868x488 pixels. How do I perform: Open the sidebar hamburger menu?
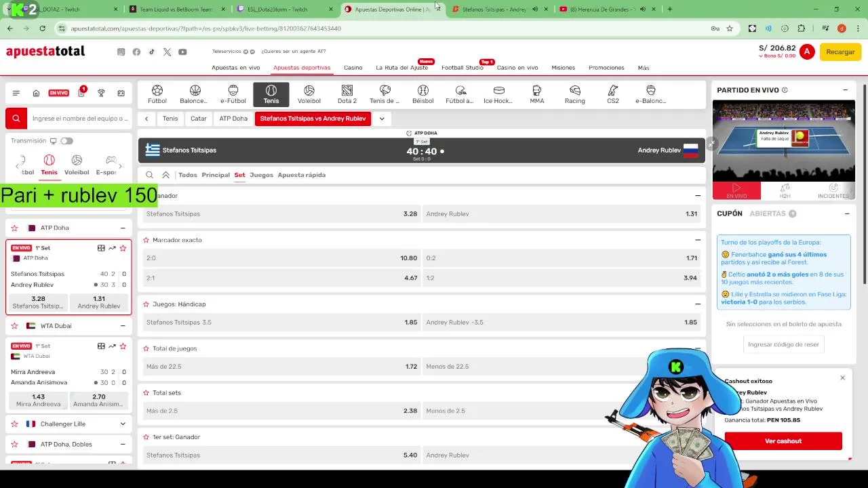[16, 93]
